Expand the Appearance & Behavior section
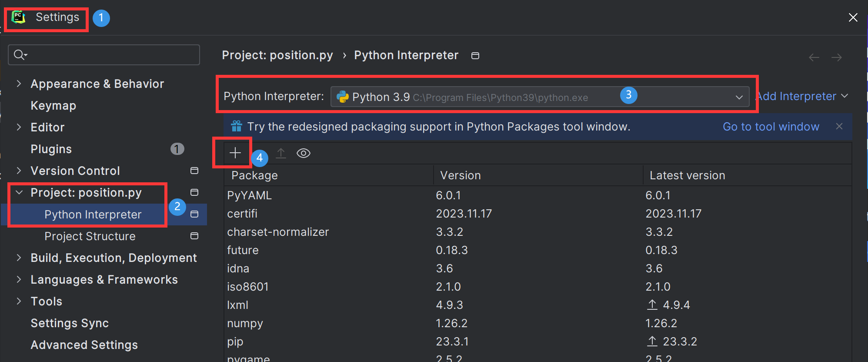This screenshot has width=868, height=362. [x=19, y=84]
